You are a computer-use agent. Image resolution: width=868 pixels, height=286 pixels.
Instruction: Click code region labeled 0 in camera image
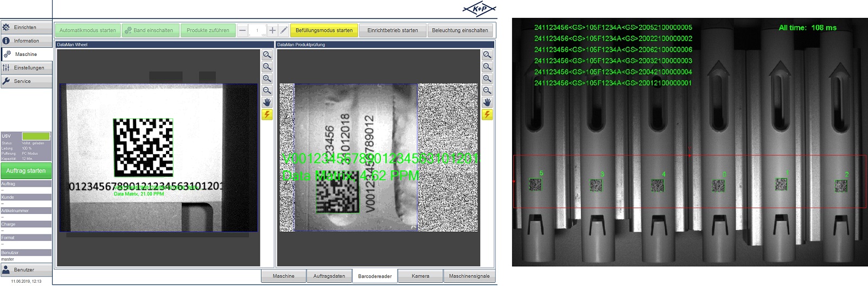[x=718, y=186]
